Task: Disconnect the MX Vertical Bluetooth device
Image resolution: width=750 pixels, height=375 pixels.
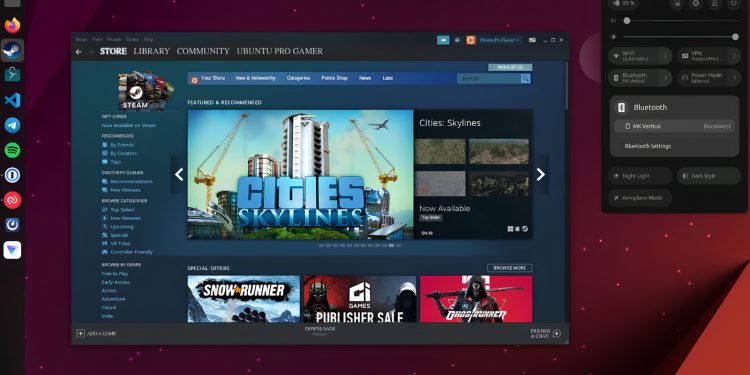Action: click(717, 126)
